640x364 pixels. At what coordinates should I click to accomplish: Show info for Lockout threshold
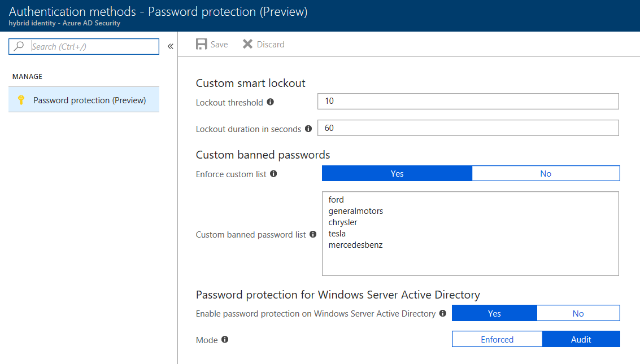[270, 102]
